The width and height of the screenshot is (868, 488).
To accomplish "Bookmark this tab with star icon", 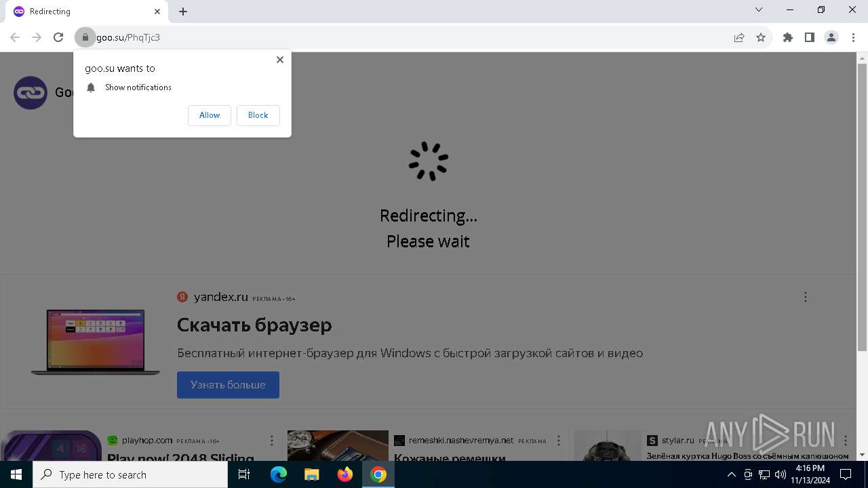I will [761, 37].
